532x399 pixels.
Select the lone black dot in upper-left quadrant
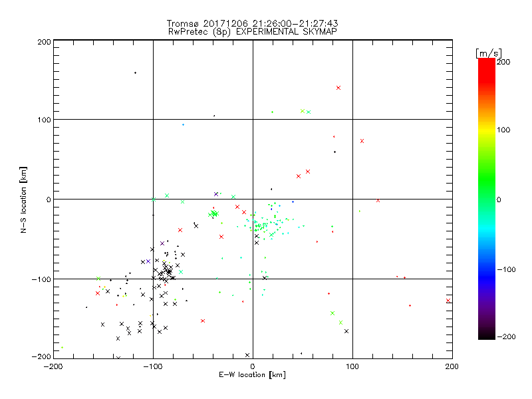(x=136, y=73)
